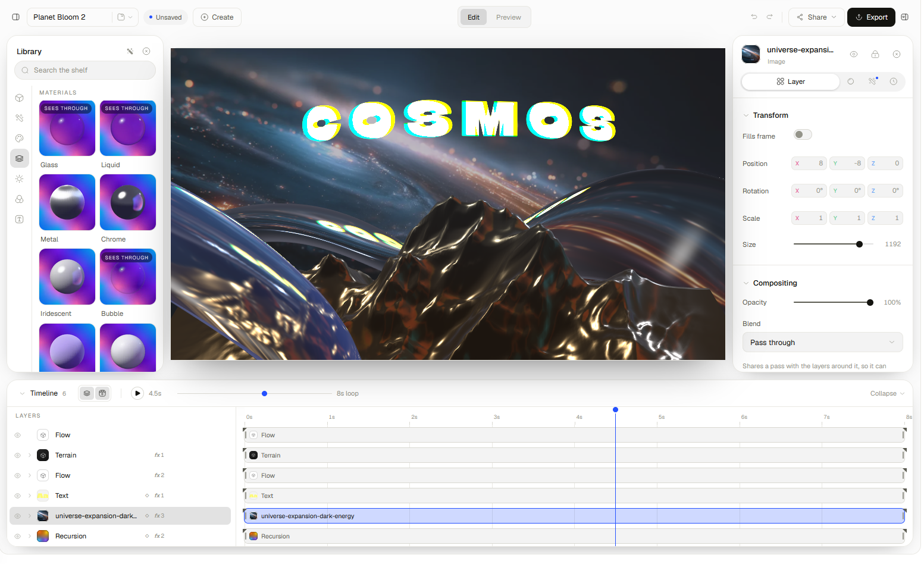Hide the top Flow layer
The image size is (924, 564).
pos(17,435)
